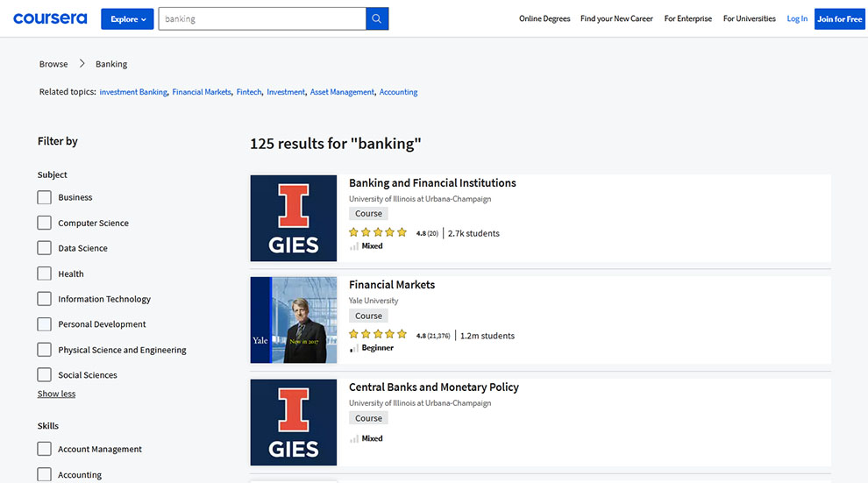Image resolution: width=868 pixels, height=483 pixels.
Task: Click the '4.8 (20)' rating text
Action: [427, 233]
